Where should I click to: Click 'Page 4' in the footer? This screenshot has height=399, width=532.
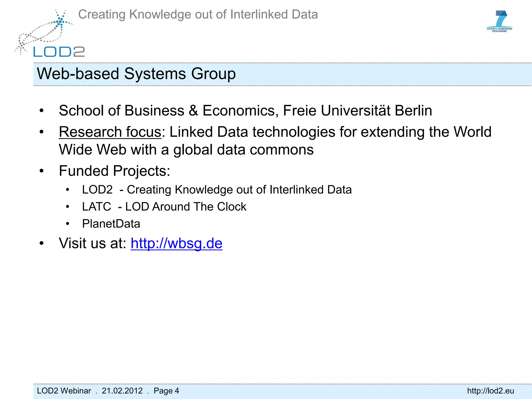tap(166, 391)
